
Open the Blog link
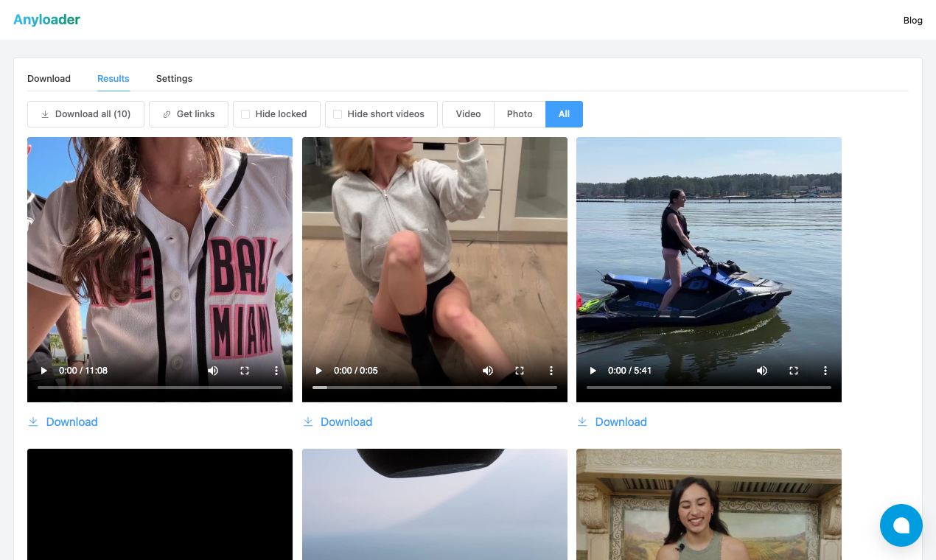click(913, 21)
